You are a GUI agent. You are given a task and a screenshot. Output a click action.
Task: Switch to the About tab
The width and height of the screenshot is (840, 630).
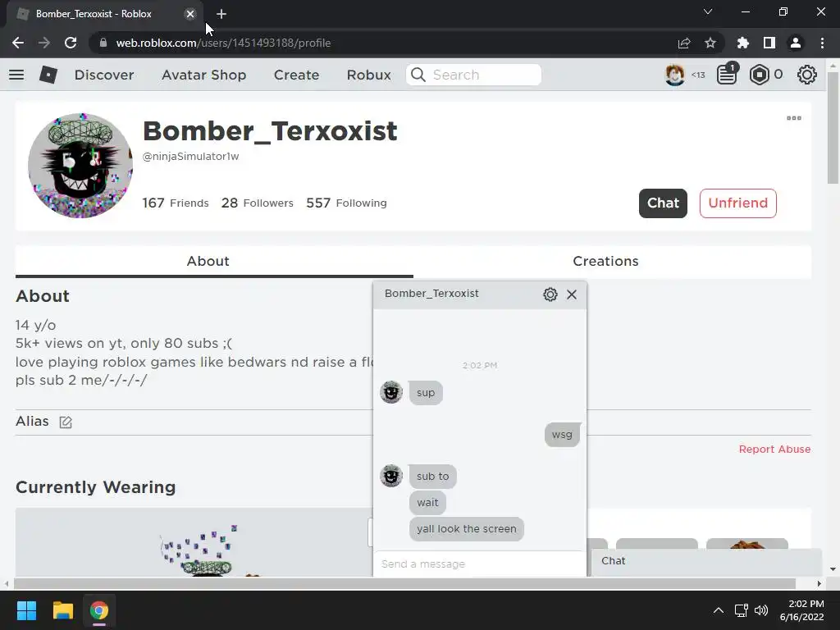pyautogui.click(x=214, y=262)
